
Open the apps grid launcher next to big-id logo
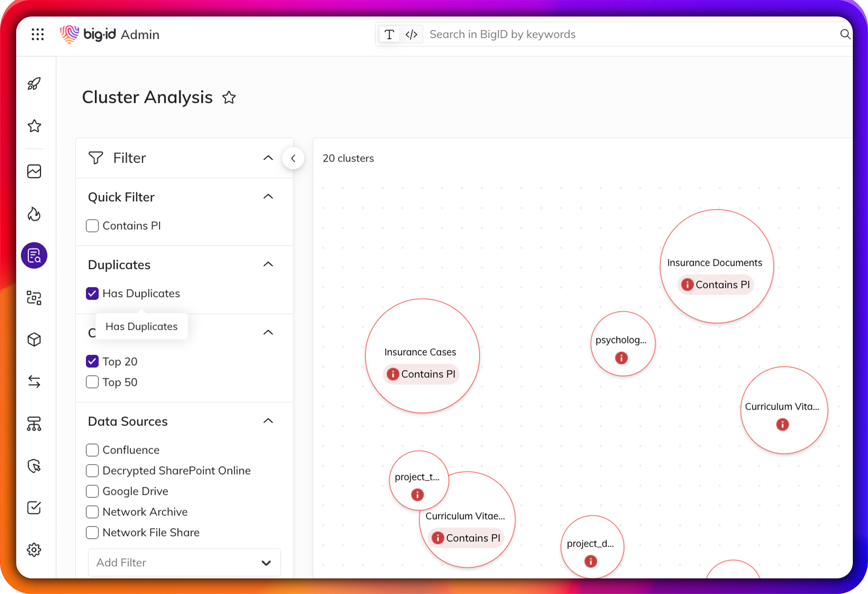pos(38,34)
